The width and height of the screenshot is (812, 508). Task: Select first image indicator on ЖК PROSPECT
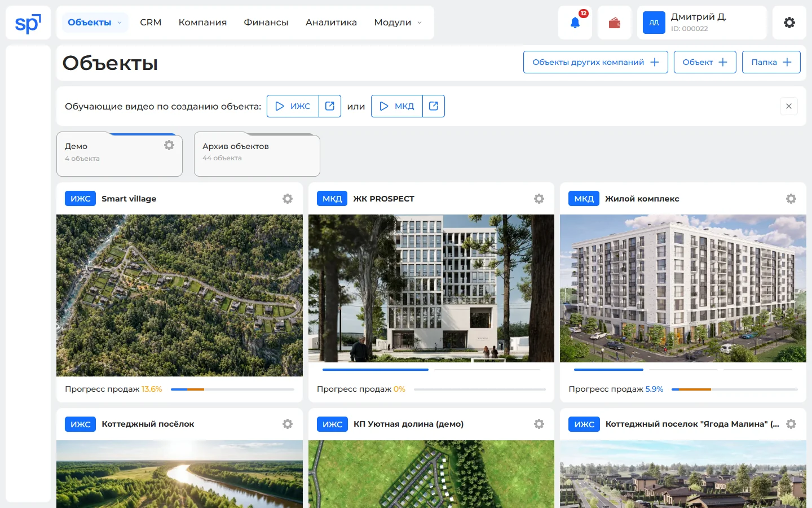tap(376, 370)
